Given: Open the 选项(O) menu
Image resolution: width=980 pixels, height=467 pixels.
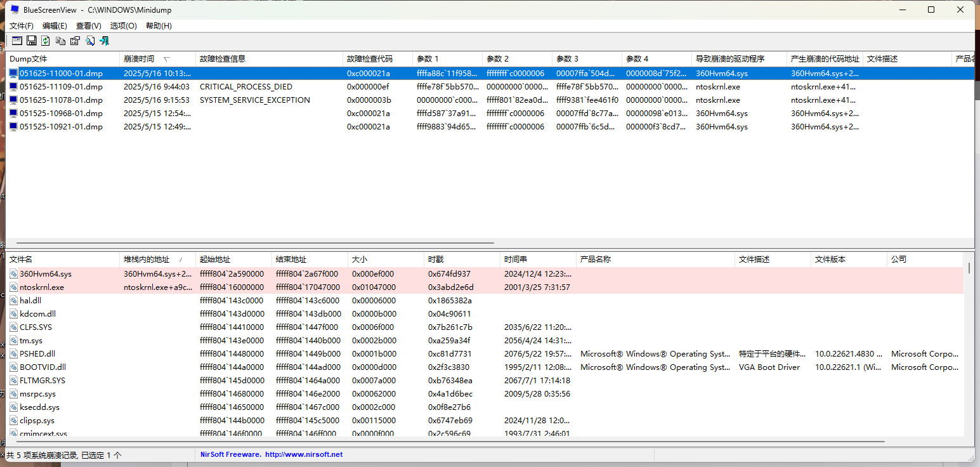Looking at the screenshot, I should (123, 26).
